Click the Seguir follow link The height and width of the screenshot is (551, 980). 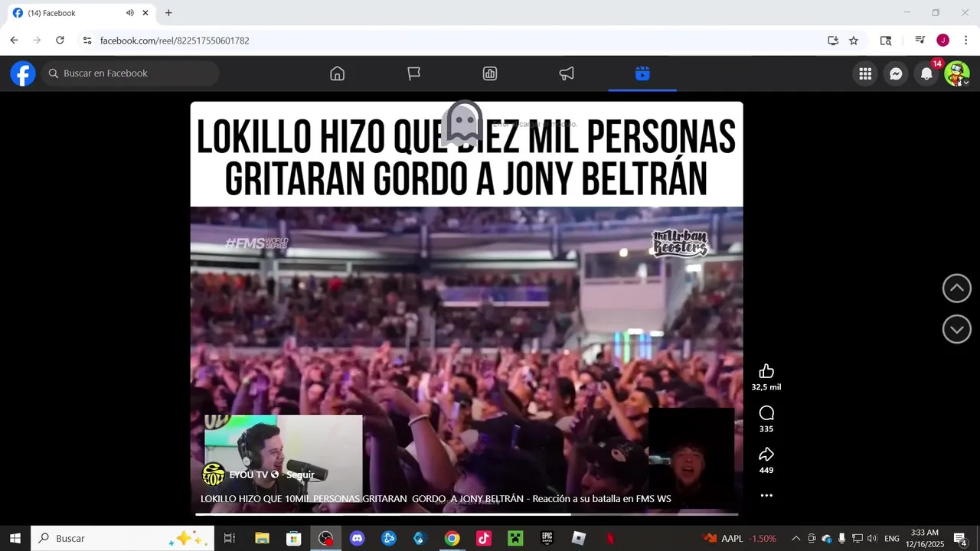tap(300, 474)
